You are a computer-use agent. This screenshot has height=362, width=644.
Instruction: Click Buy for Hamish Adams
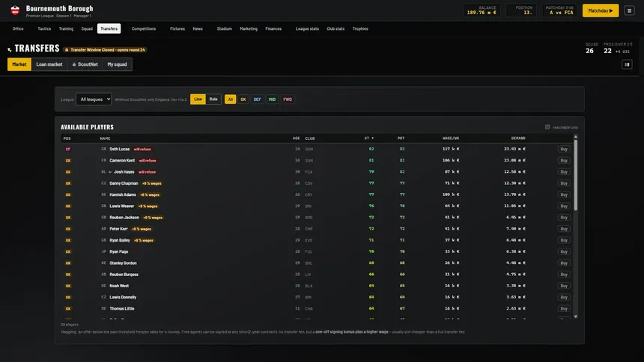pyautogui.click(x=564, y=194)
